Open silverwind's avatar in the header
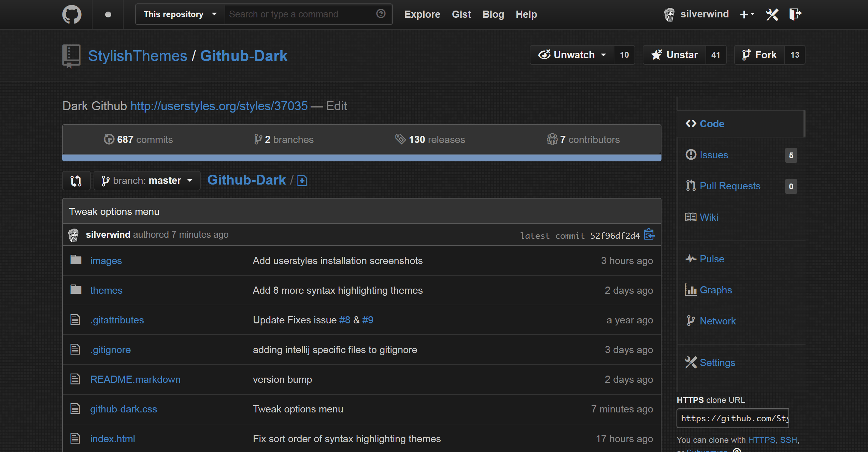The image size is (868, 452). point(669,14)
